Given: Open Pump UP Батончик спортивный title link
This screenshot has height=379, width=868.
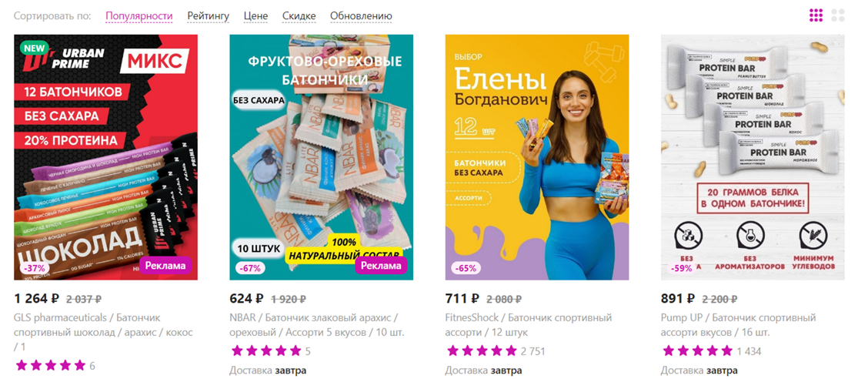Looking at the screenshot, I should [x=739, y=325].
